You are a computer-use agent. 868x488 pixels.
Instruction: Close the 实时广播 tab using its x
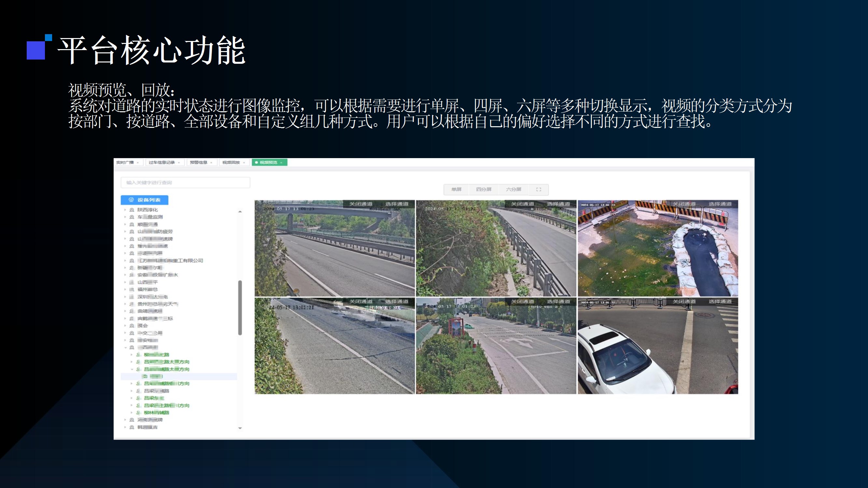(x=138, y=163)
